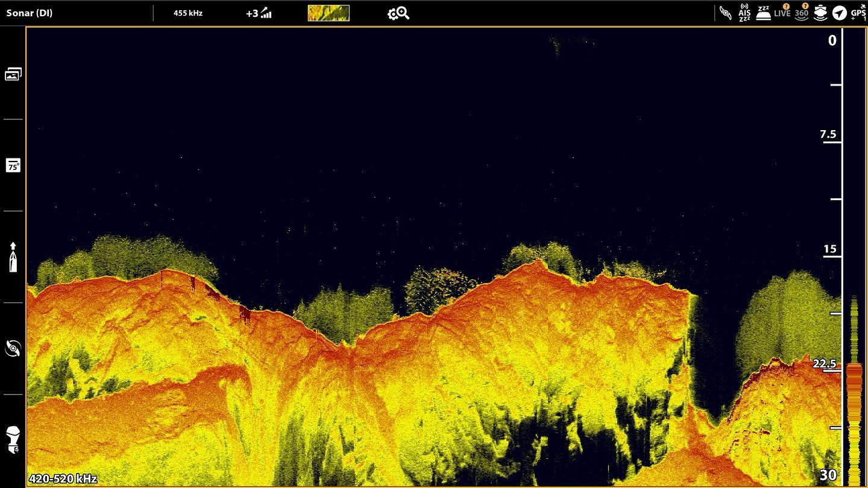Wake the AIS from sleep mode
Screen dimensions: 868x488
tap(744, 13)
